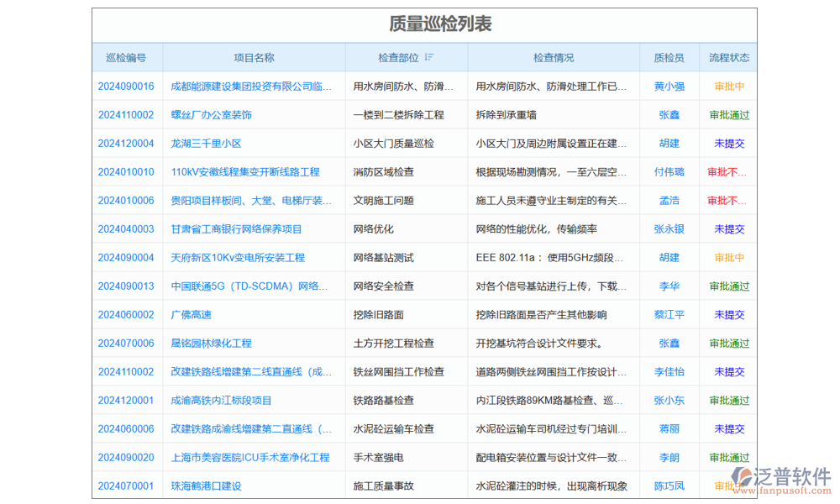Click 审批中 status on the first row
The image size is (840, 504).
(729, 87)
